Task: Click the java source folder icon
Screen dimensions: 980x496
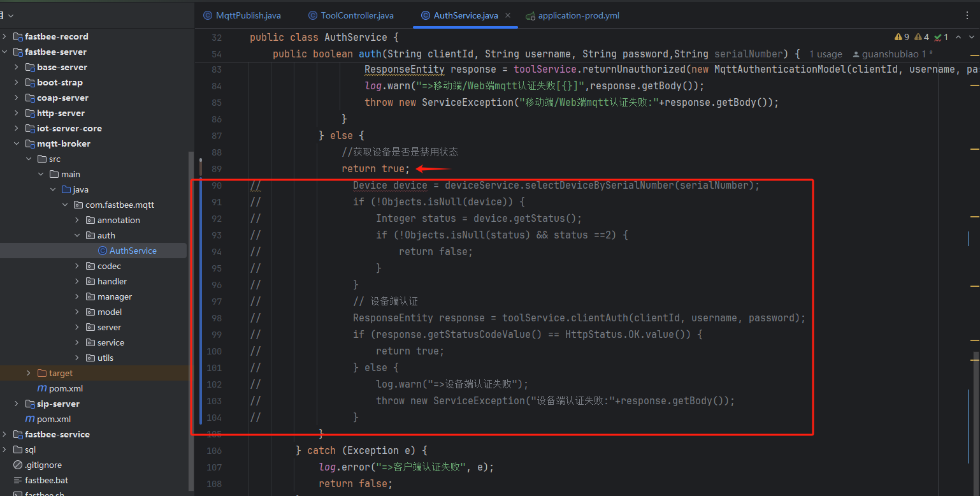Action: pos(66,189)
